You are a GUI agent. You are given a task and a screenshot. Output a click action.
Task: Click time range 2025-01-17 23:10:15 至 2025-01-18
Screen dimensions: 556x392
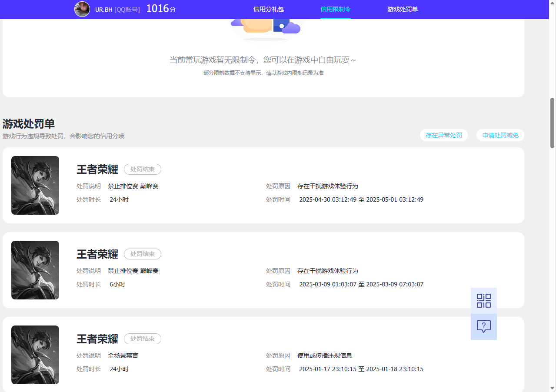point(361,369)
